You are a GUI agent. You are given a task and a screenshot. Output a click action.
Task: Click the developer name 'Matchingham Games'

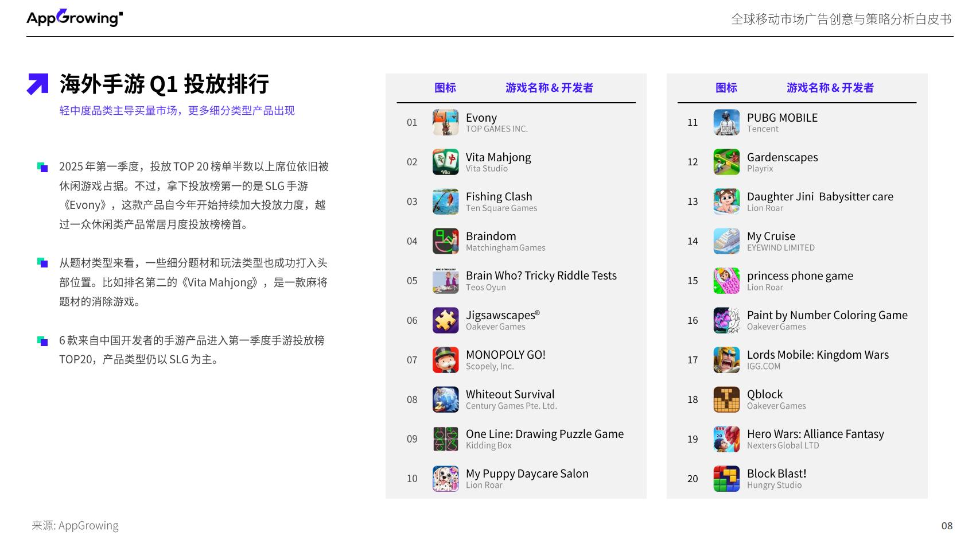(505, 248)
